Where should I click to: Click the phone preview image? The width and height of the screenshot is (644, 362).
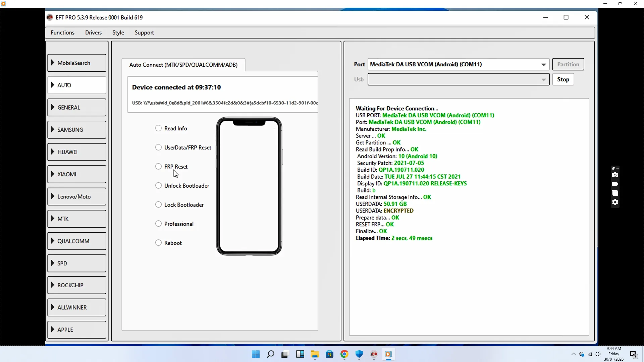tap(249, 186)
